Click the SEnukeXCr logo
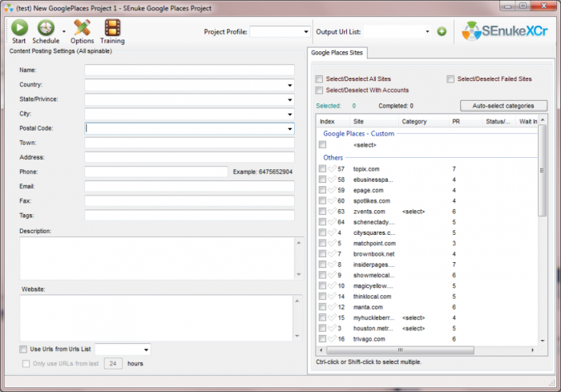This screenshot has height=392, width=561. click(x=504, y=30)
